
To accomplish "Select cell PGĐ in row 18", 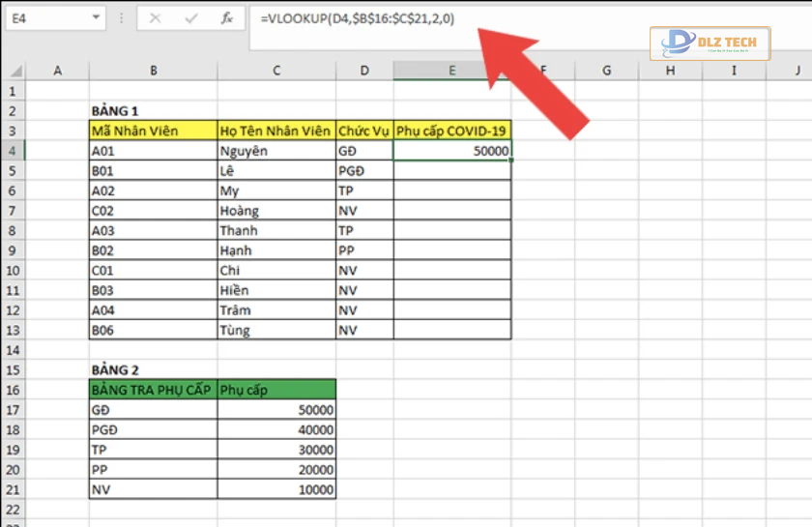I will [x=154, y=429].
